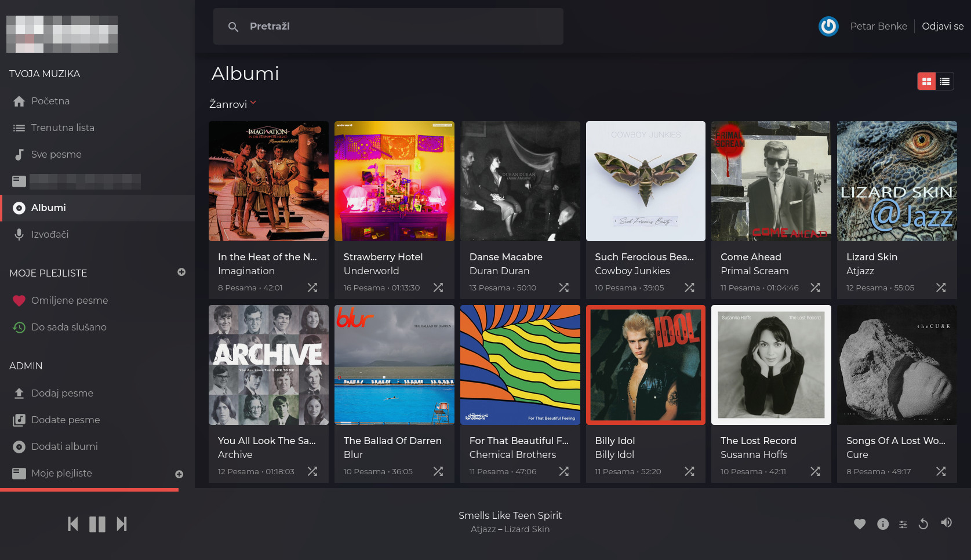Add new playlist next to Moje plejliste heading
Image resolution: width=971 pixels, height=560 pixels.
point(181,272)
